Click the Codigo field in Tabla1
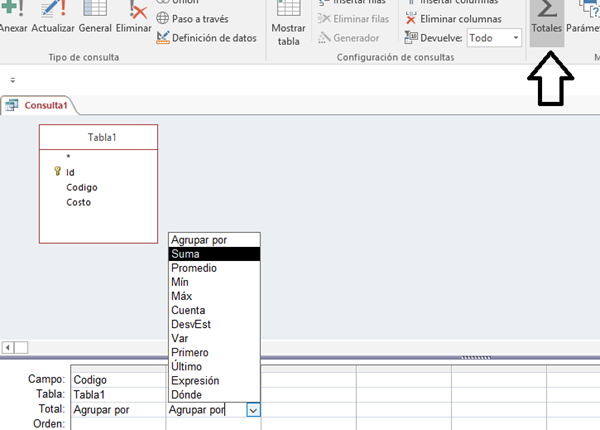 point(81,187)
